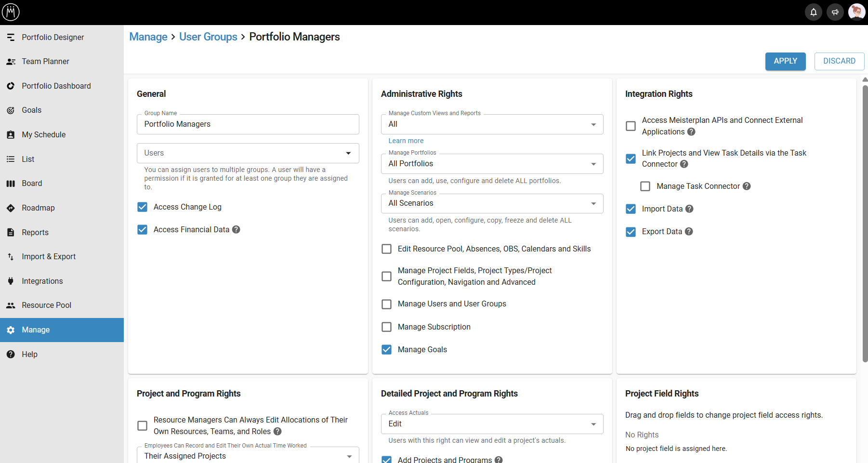Open the Manage Portfolios dropdown

(492, 164)
